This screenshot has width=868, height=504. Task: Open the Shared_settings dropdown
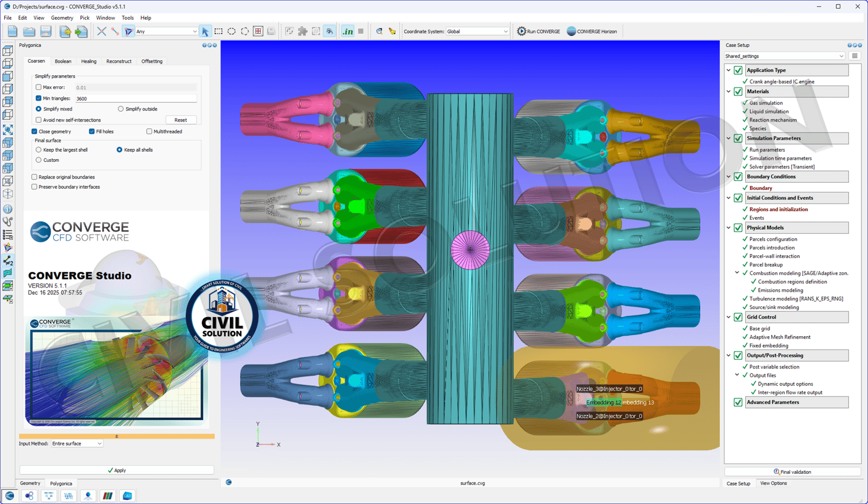785,56
